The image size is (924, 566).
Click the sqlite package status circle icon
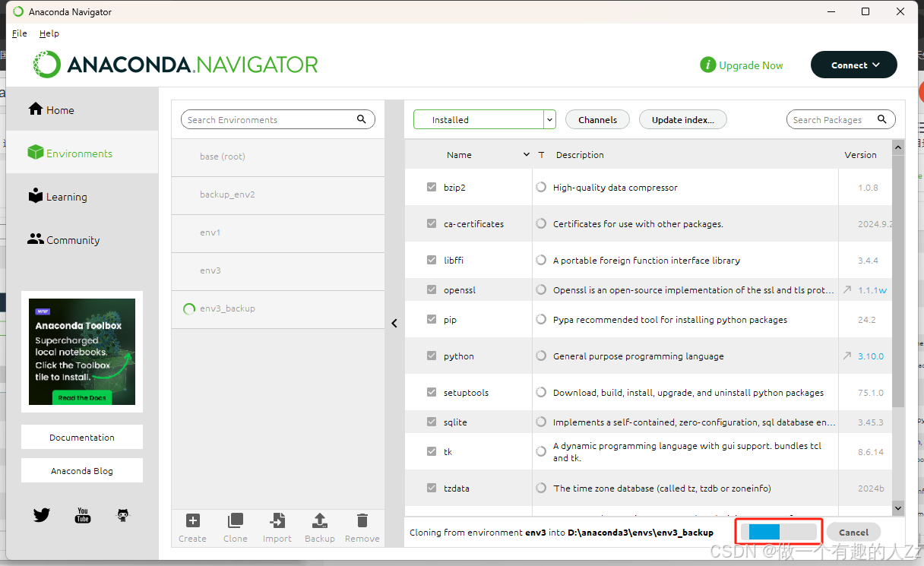click(541, 422)
